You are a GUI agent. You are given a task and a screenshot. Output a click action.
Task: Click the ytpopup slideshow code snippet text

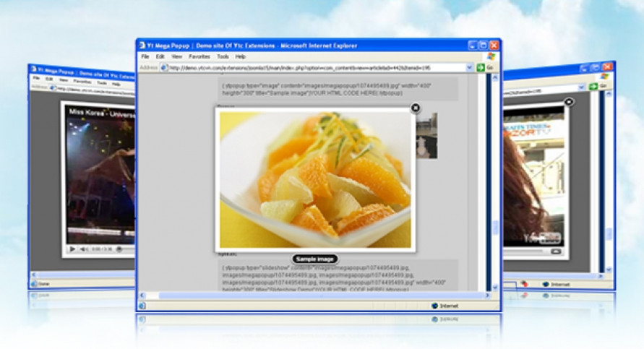(334, 278)
